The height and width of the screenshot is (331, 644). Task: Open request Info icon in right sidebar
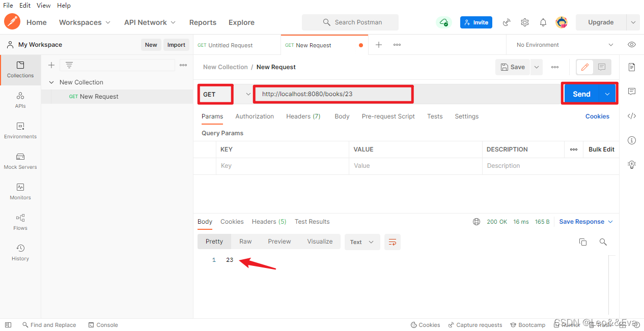[x=632, y=140]
